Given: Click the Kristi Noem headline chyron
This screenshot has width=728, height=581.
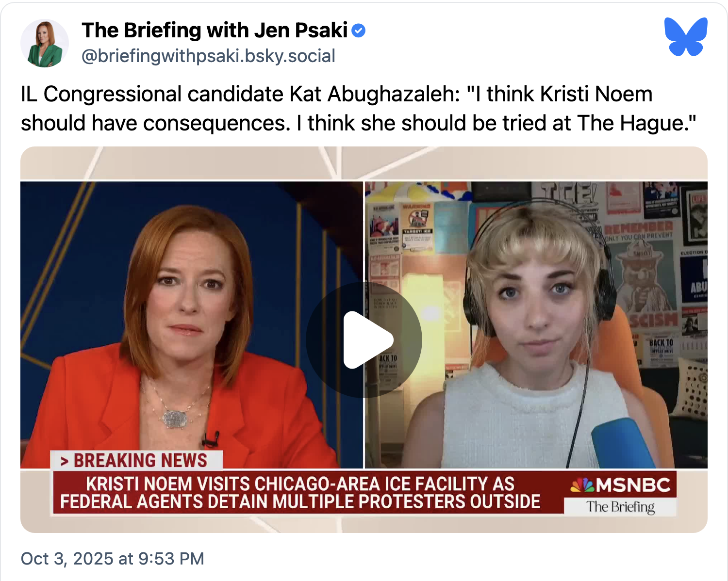Looking at the screenshot, I should click(300, 493).
